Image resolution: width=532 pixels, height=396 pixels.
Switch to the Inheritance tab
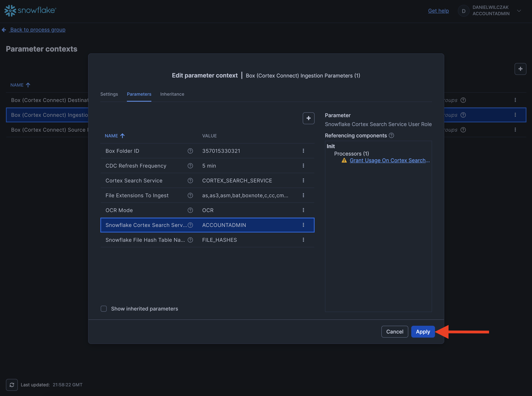click(x=172, y=94)
